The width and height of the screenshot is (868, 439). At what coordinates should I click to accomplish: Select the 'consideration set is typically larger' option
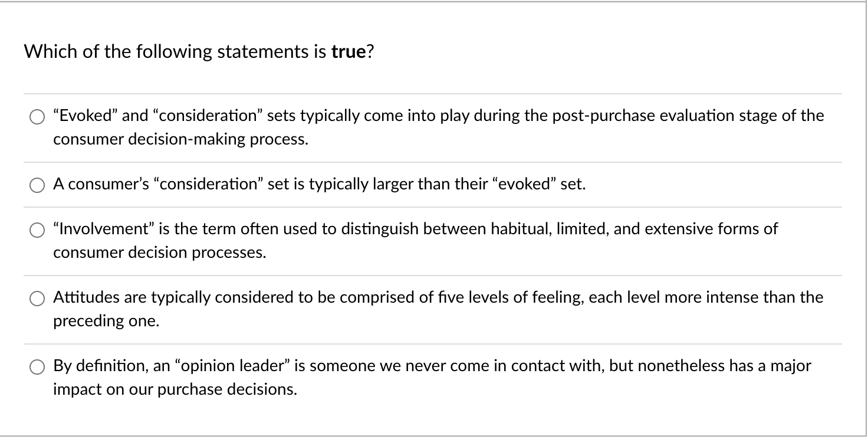[37, 185]
